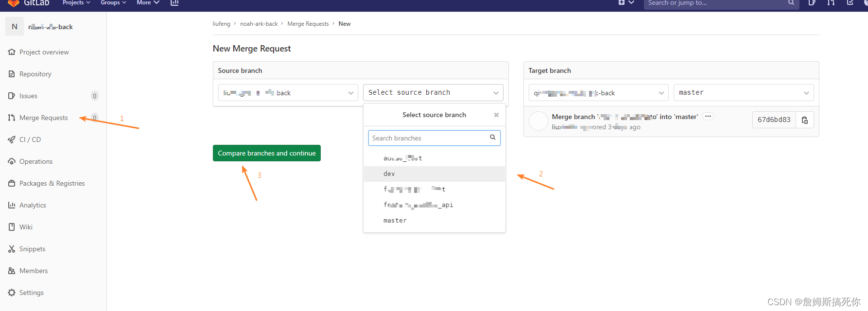The width and height of the screenshot is (868, 311).
Task: Open Packages & Registries in sidebar
Action: [53, 183]
